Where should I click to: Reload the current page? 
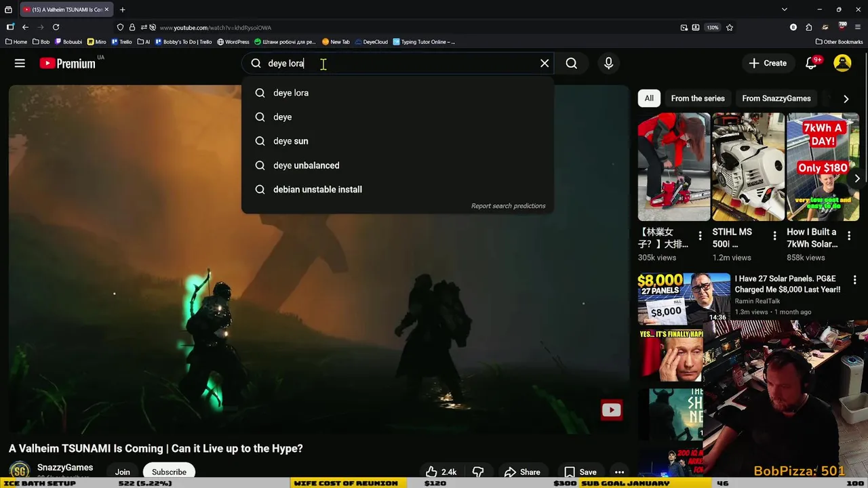click(x=56, y=27)
